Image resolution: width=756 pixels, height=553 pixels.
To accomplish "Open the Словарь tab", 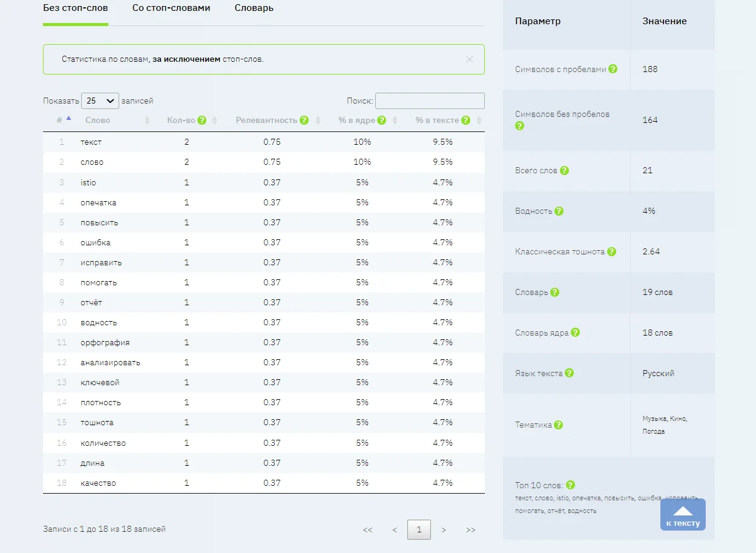I will tap(254, 8).
